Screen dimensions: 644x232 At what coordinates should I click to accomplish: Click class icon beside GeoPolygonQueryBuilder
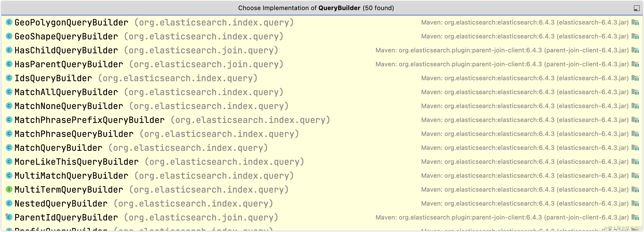click(9, 22)
